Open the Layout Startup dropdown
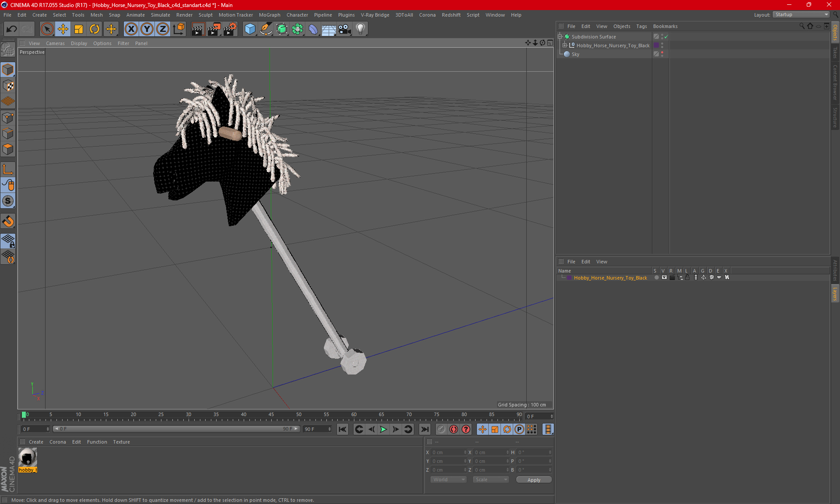 click(801, 14)
